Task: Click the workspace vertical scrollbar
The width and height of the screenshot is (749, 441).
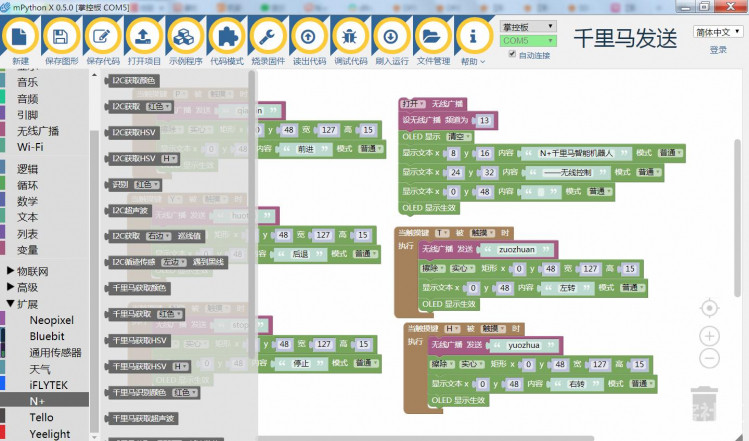Action: 738,220
